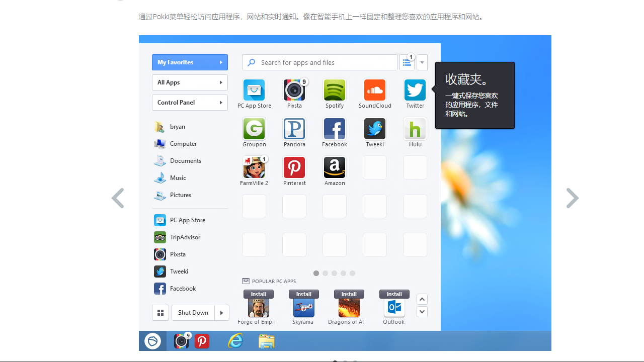Open Pinterest from the Windows taskbar
Viewport: 644px width, 362px height.
201,341
